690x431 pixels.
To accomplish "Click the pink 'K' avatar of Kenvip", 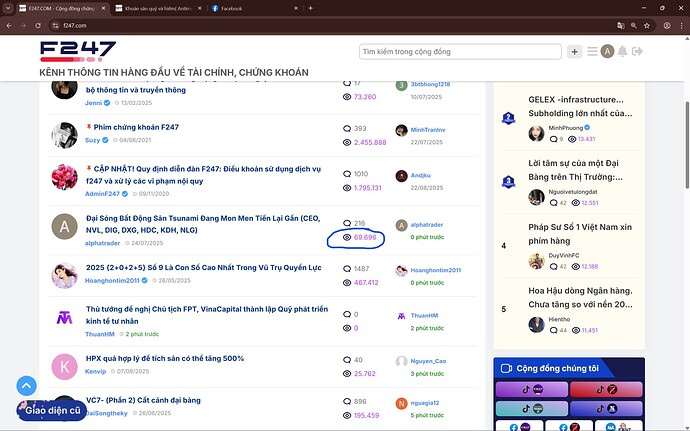I will point(65,366).
